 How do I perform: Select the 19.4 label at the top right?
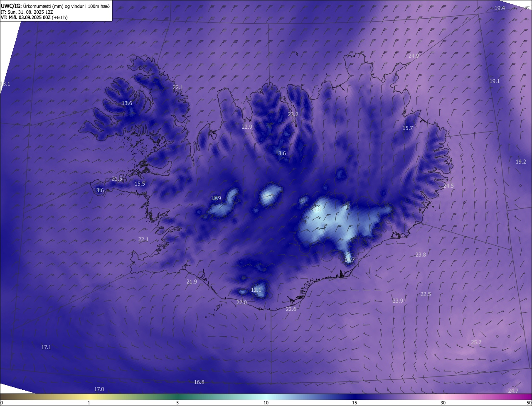(x=500, y=8)
